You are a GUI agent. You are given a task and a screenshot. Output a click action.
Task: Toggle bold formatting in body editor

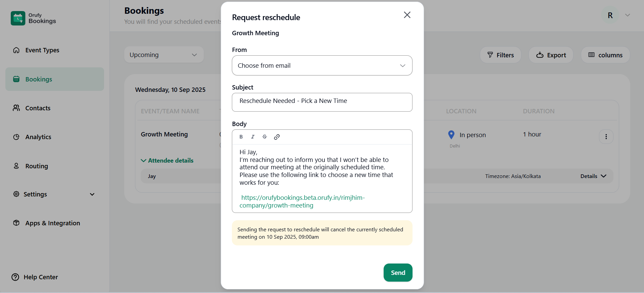[241, 137]
